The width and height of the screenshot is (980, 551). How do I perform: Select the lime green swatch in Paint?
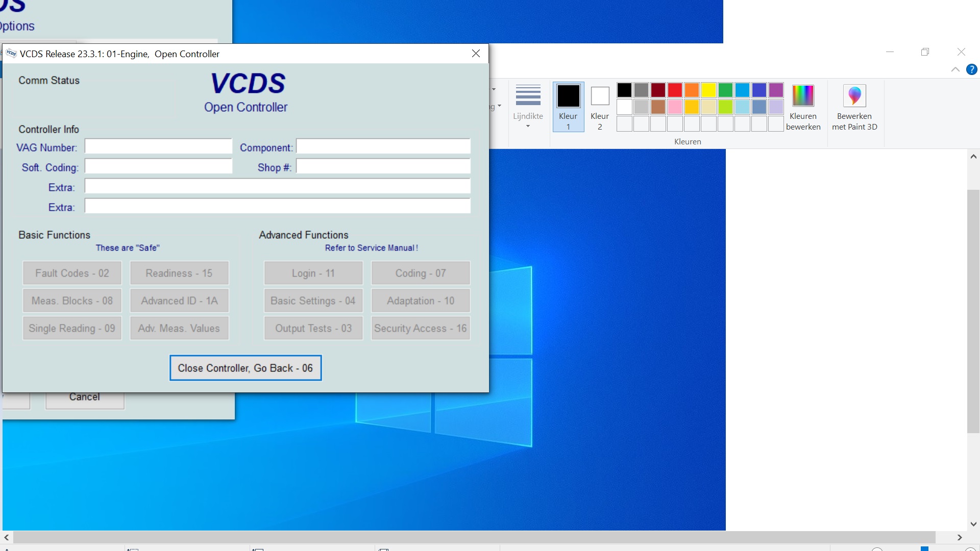725,107
